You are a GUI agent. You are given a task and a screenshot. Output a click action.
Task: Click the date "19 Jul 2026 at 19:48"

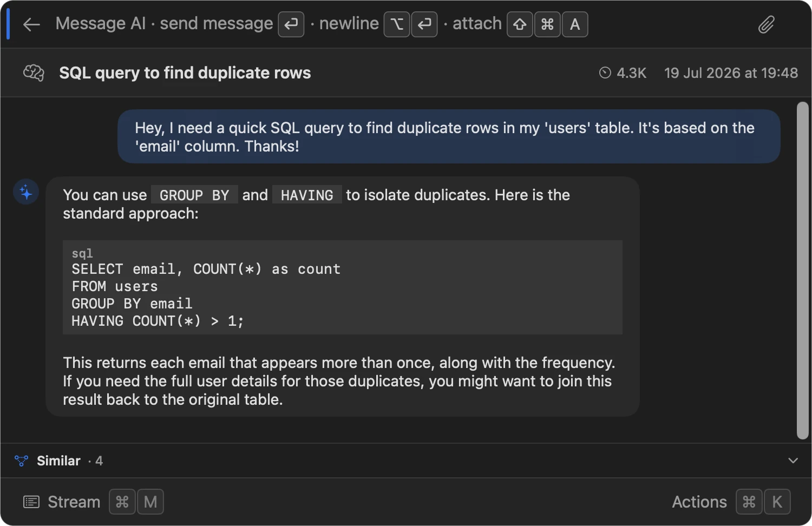coord(731,73)
